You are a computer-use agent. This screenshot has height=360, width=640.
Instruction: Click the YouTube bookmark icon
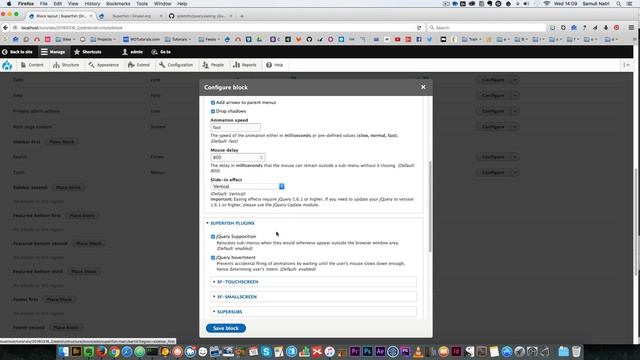coord(398,40)
